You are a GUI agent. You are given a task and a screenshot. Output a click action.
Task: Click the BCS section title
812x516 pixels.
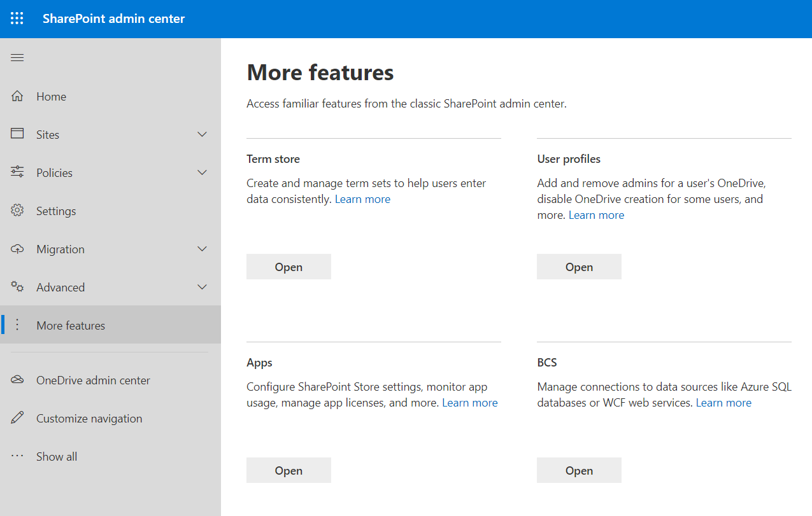click(x=547, y=363)
